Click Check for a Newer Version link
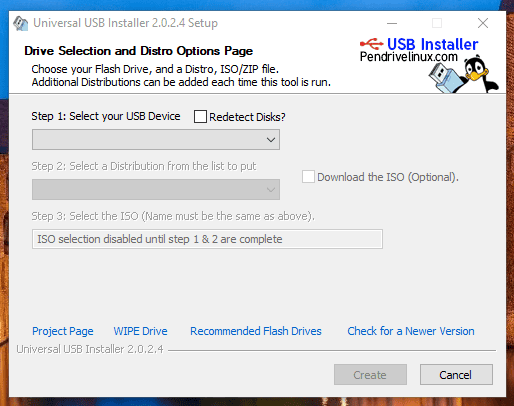Viewport: 514px width, 406px height. click(x=411, y=331)
